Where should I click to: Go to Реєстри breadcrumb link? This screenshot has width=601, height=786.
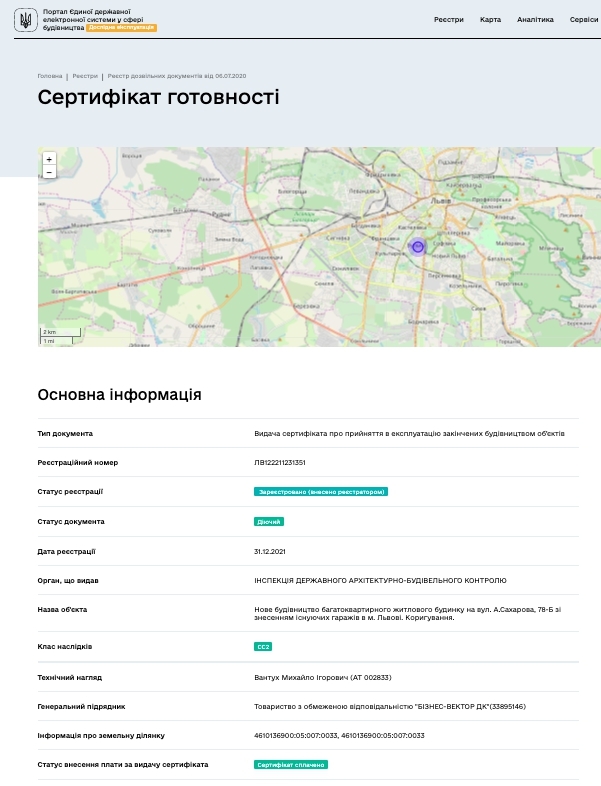tap(85, 76)
